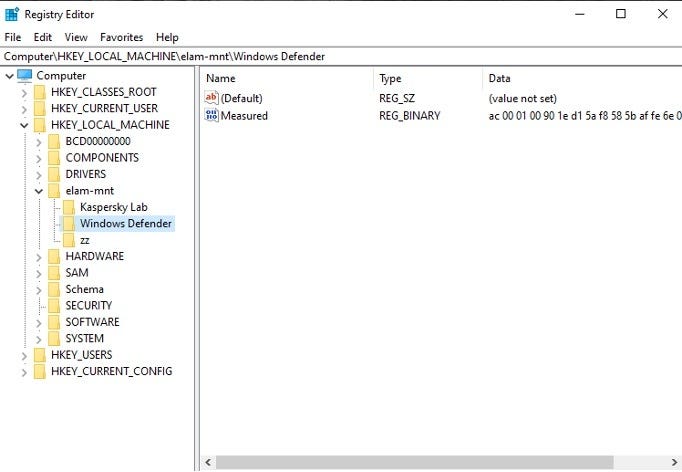
Task: Click the right arrow of horizontal scrollbar
Action: (674, 462)
